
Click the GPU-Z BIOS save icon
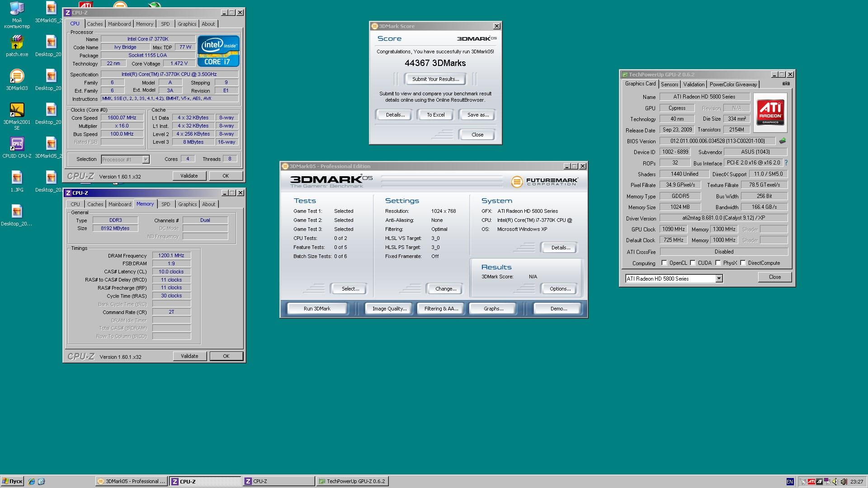click(783, 141)
